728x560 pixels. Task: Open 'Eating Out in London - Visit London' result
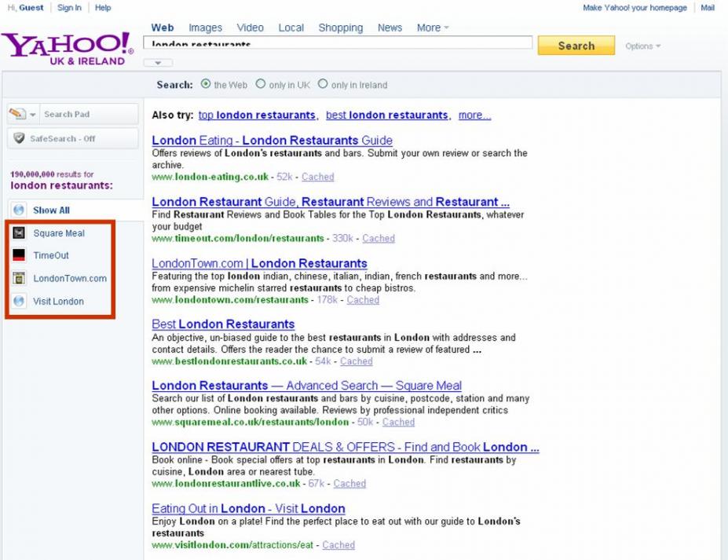click(x=248, y=508)
